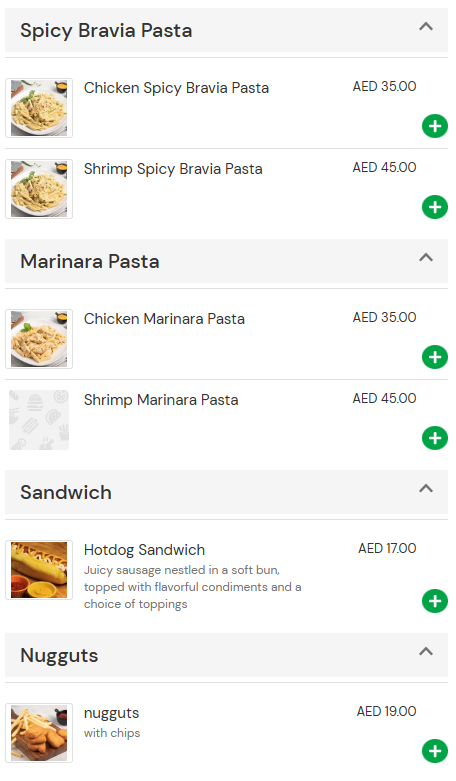Add nugguts with chips via plus icon
The image size is (456, 781).
(435, 751)
